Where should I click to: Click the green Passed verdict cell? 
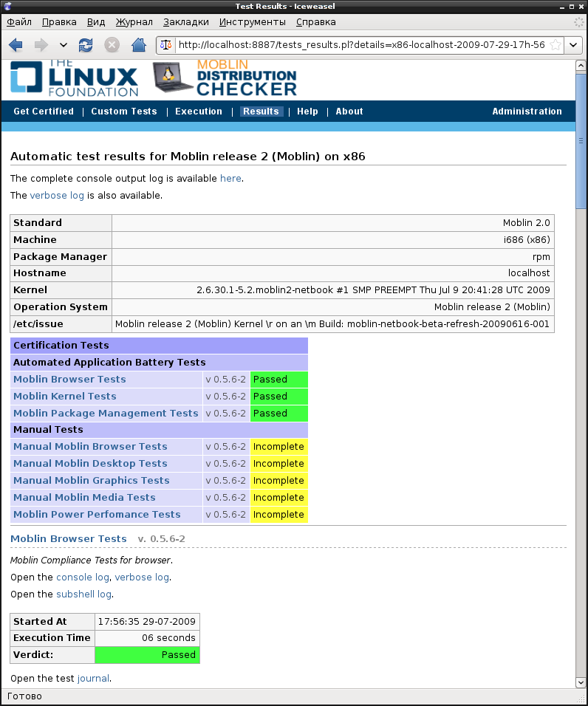coord(147,654)
